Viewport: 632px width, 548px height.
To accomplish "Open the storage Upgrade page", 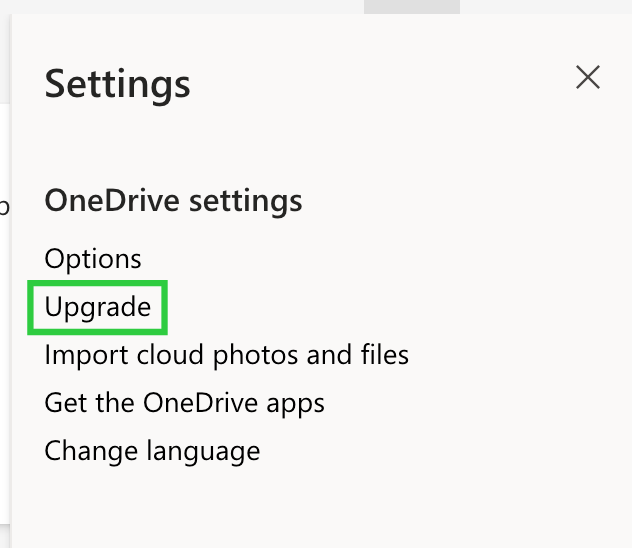I will tap(98, 307).
